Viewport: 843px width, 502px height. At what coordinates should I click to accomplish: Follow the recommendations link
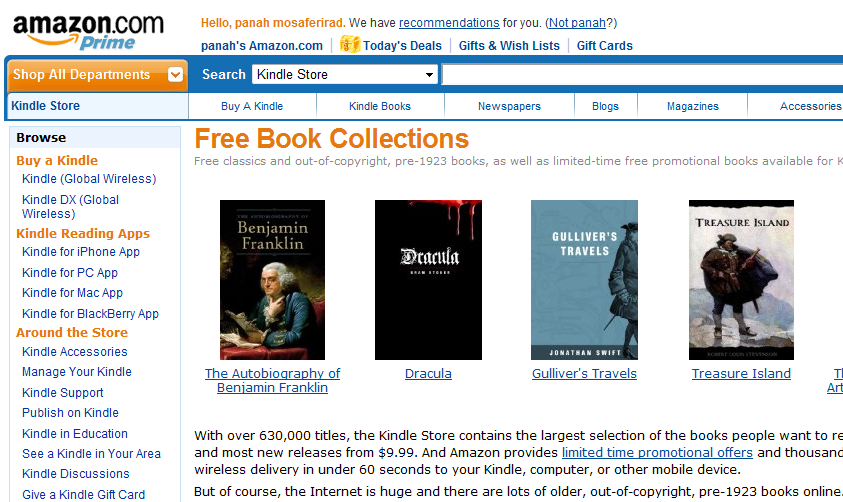point(449,23)
